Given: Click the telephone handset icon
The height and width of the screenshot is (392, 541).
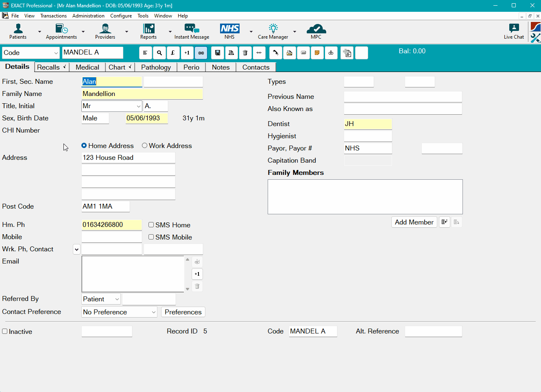Looking at the screenshot, I should coord(275,53).
